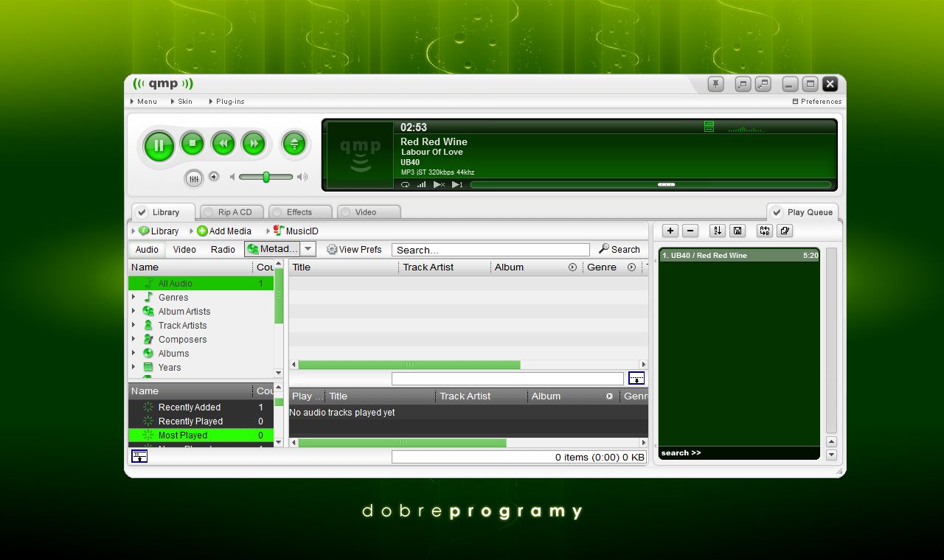944x560 pixels.
Task: Save the play queue as a playlist
Action: 737,231
